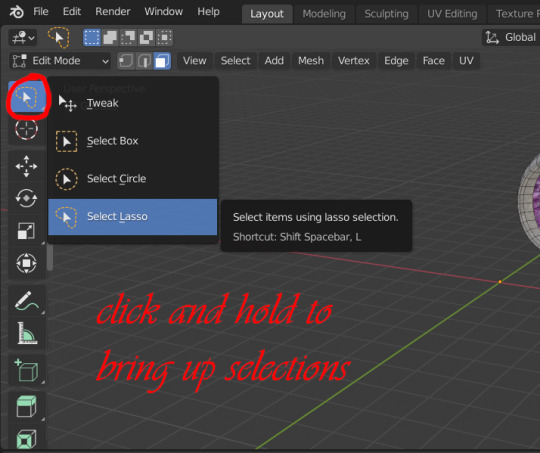
Task: Open the Select menu in viewport header
Action: pyautogui.click(x=236, y=61)
